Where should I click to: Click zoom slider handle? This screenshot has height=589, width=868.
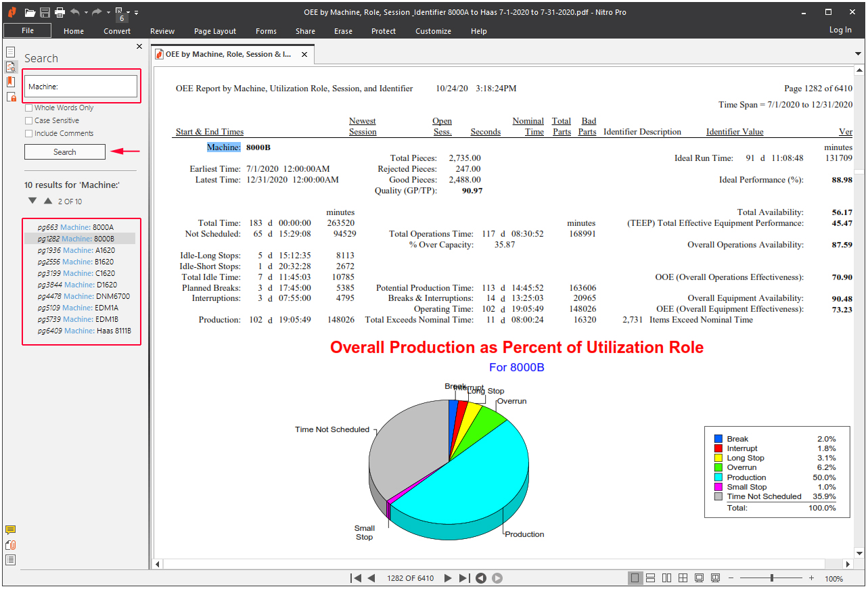coord(772,578)
